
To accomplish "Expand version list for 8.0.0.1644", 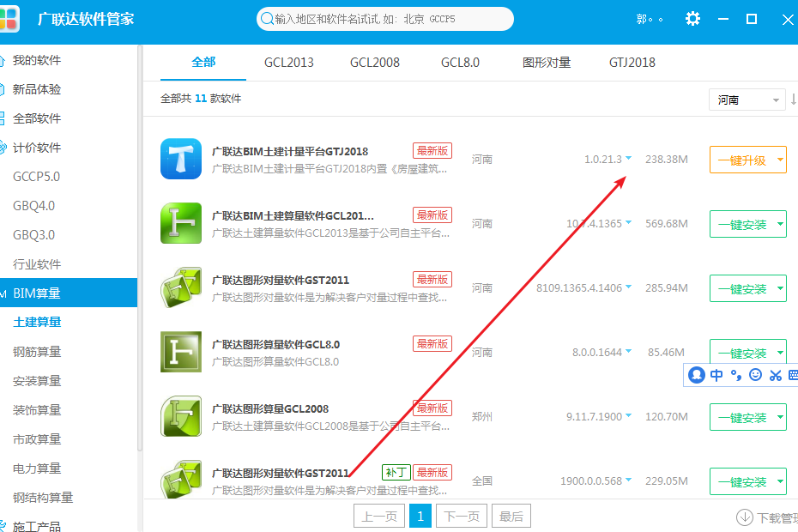I will (x=628, y=351).
